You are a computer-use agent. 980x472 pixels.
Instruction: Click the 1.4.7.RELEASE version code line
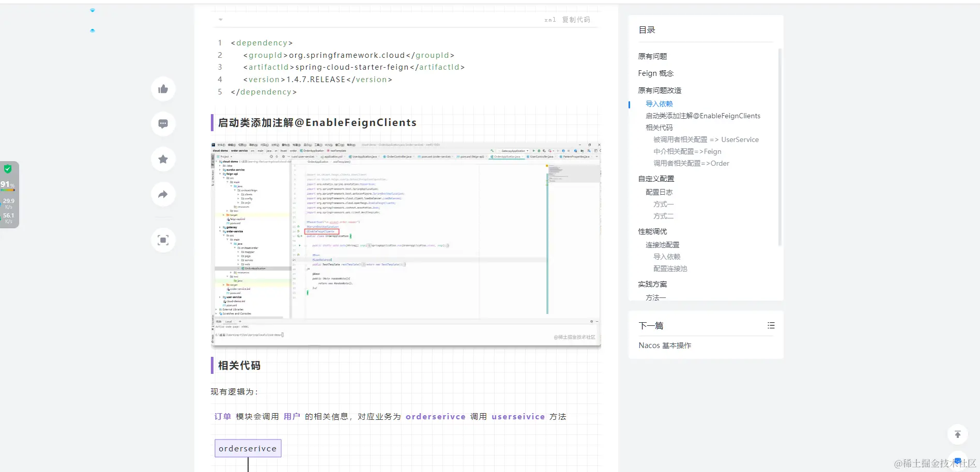pyautogui.click(x=317, y=80)
